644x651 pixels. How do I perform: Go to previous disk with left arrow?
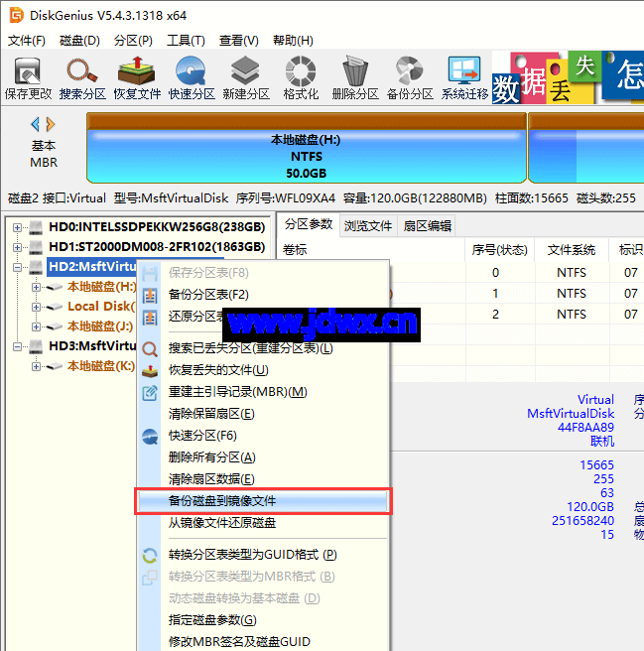click(36, 124)
